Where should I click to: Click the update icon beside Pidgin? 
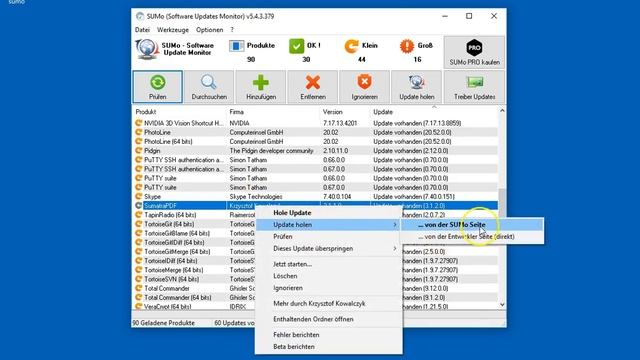pos(139,151)
